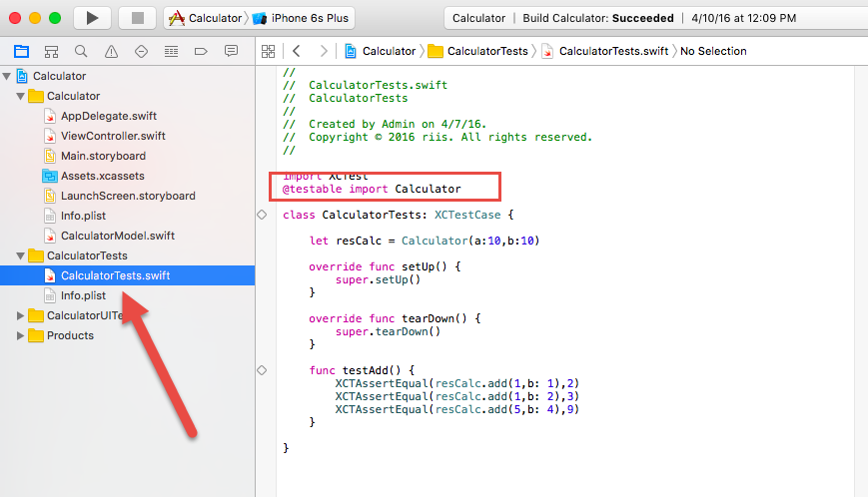Show the Project navigator
868x497 pixels.
click(x=22, y=52)
